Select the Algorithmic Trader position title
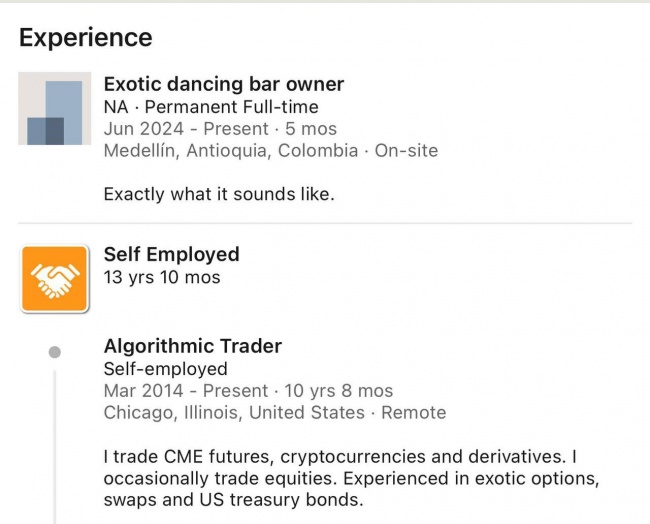 click(193, 346)
